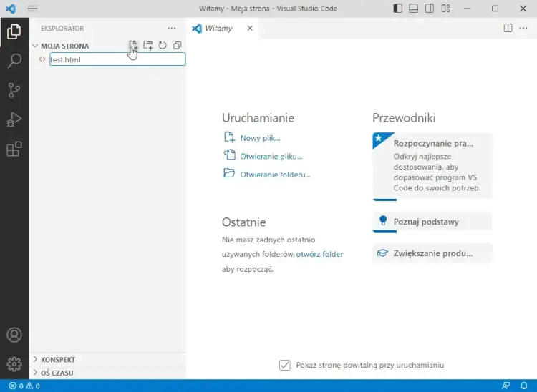Click the Otwieranie pliku file icon

tap(229, 155)
